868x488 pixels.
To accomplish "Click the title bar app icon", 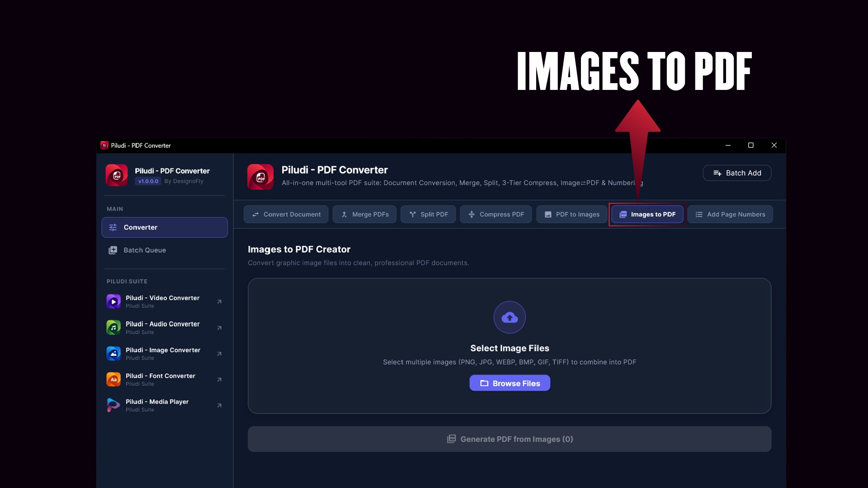I will tap(104, 145).
